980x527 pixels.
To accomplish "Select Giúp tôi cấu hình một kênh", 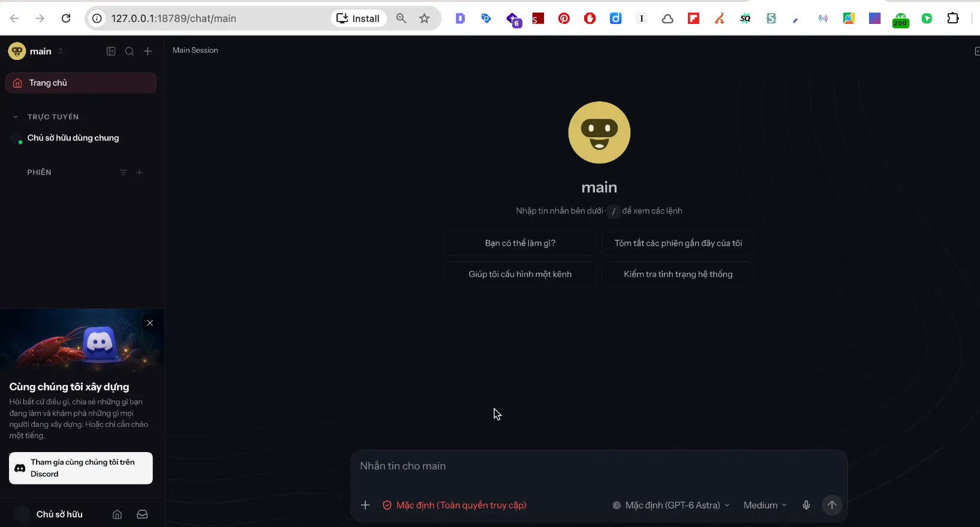I will coord(520,275).
